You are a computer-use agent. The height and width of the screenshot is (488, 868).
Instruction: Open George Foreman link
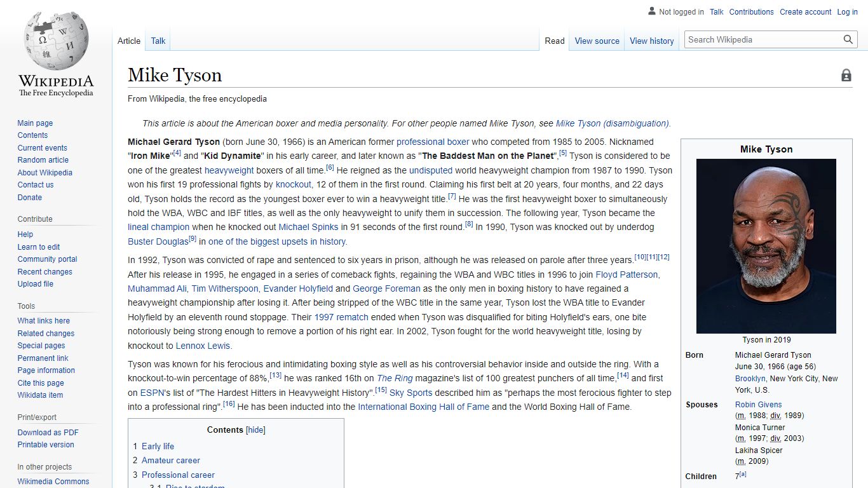[x=386, y=288]
